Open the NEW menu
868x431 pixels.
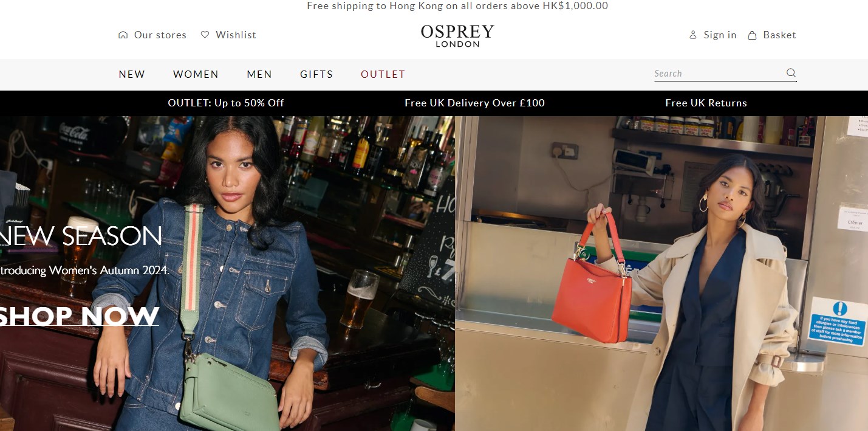click(x=132, y=74)
